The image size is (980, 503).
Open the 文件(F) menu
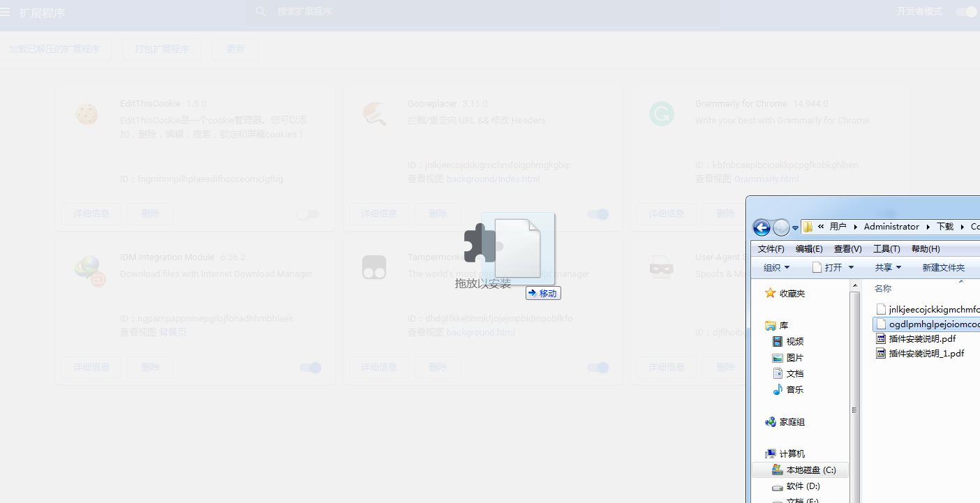click(x=771, y=248)
